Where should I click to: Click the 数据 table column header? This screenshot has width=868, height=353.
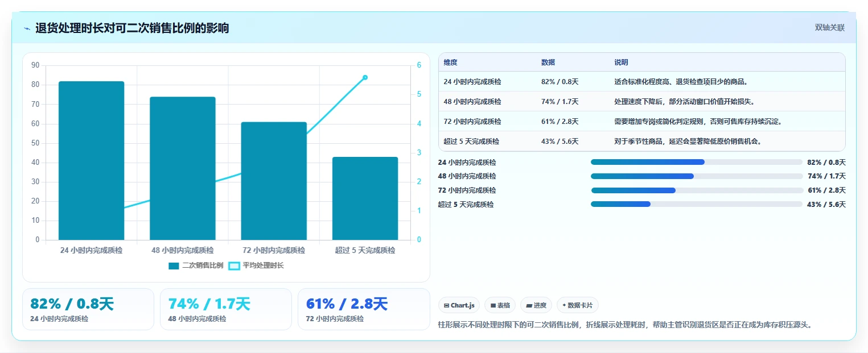click(x=548, y=63)
